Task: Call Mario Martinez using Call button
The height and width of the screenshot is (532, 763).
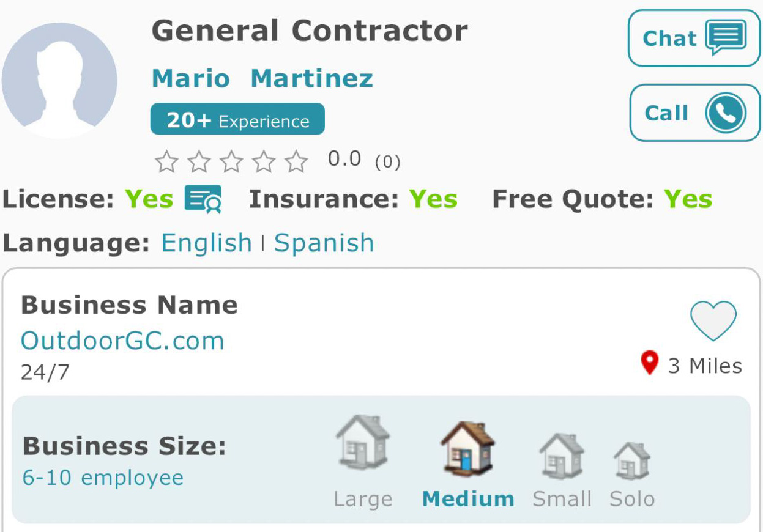Action: point(694,113)
